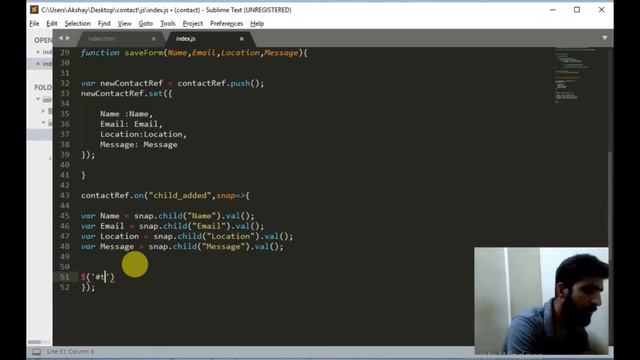The width and height of the screenshot is (640, 360).
Task: Collapse the top folder in sidebar
Action: coord(38,99)
